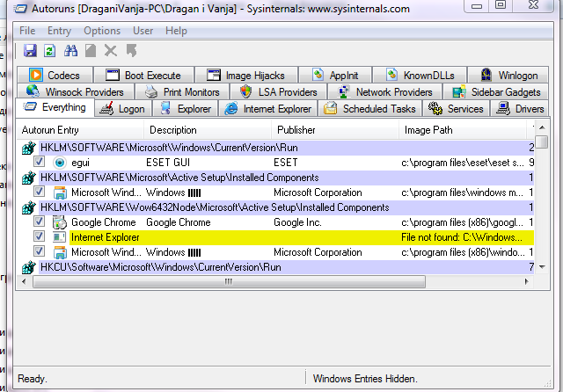Viewport: 563px width, 392px height.
Task: Switch to the Logon tab
Action: point(123,109)
